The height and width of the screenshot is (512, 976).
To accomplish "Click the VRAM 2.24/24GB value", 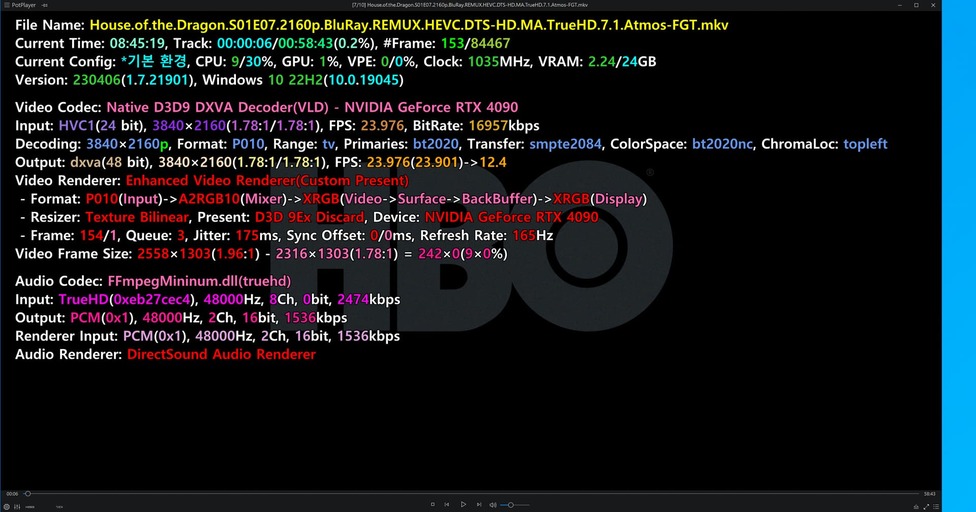I will [624, 62].
